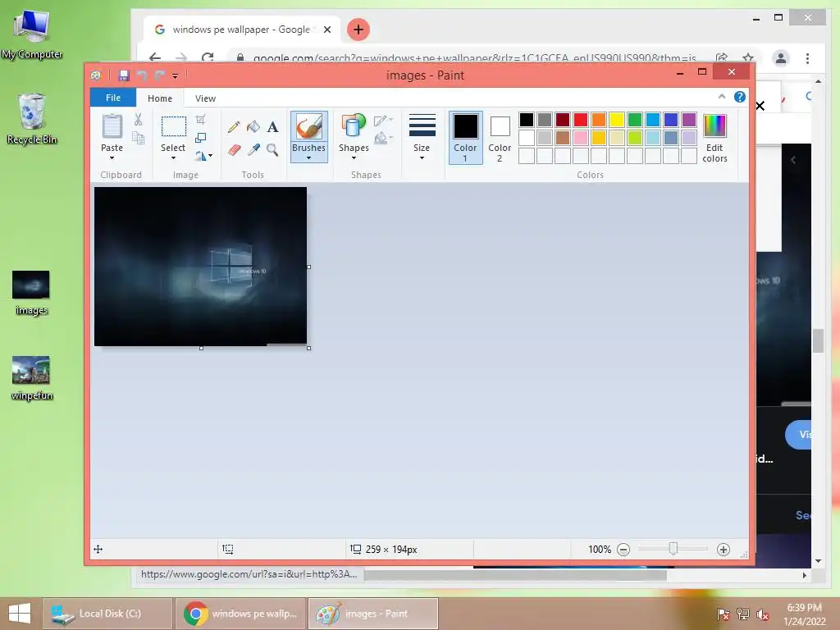Select the Magnifier tool
The image size is (840, 630).
272,150
